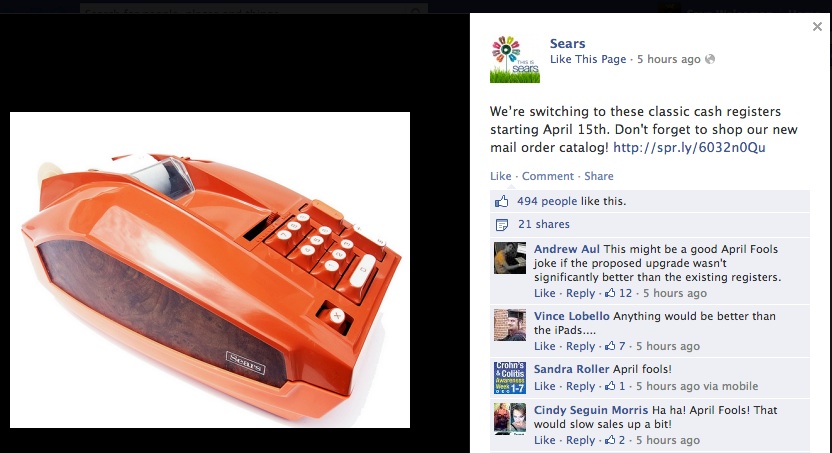Reply to Vince Lobello's comment
Image resolution: width=832 pixels, height=453 pixels.
[x=580, y=346]
